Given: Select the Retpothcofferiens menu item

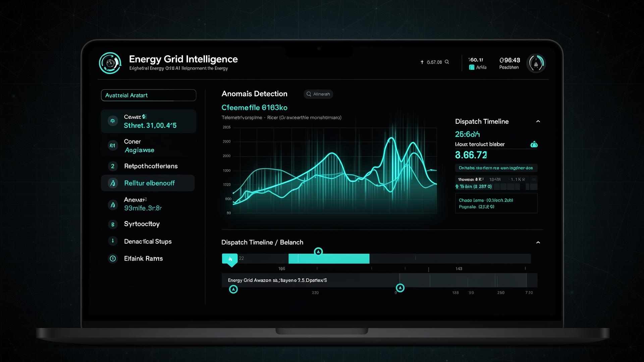Looking at the screenshot, I should pyautogui.click(x=150, y=166).
